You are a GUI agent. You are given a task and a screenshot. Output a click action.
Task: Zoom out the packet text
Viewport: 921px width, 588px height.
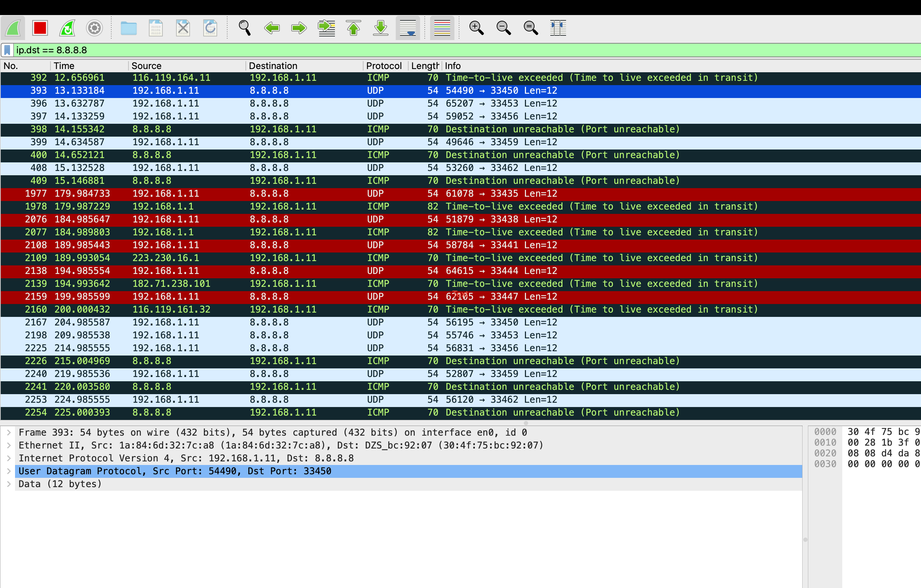point(503,28)
